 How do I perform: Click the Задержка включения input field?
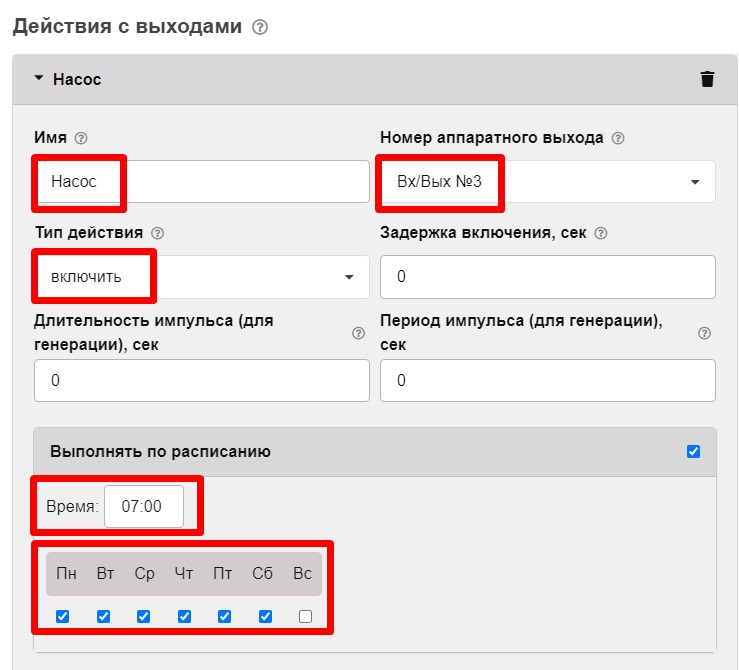(x=547, y=277)
